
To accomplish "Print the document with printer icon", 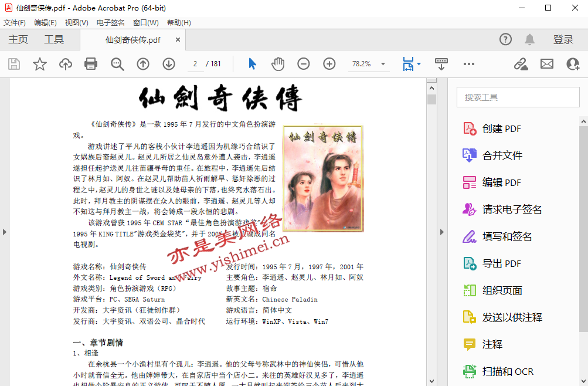I will click(91, 64).
